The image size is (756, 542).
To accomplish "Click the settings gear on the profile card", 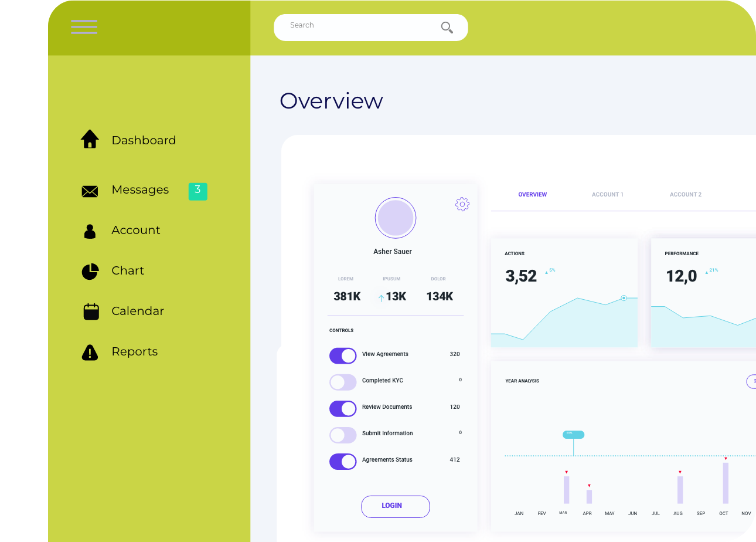I will pos(462,204).
